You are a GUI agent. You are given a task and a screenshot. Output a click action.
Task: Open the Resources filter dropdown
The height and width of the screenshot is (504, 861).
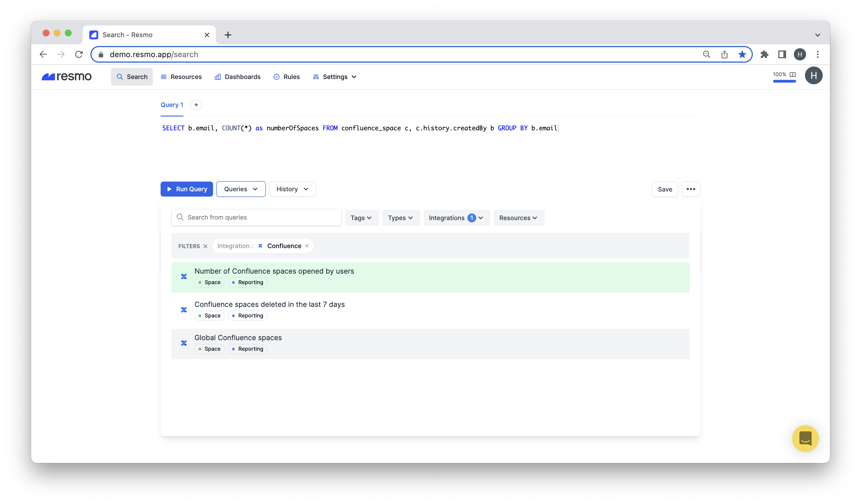point(519,218)
